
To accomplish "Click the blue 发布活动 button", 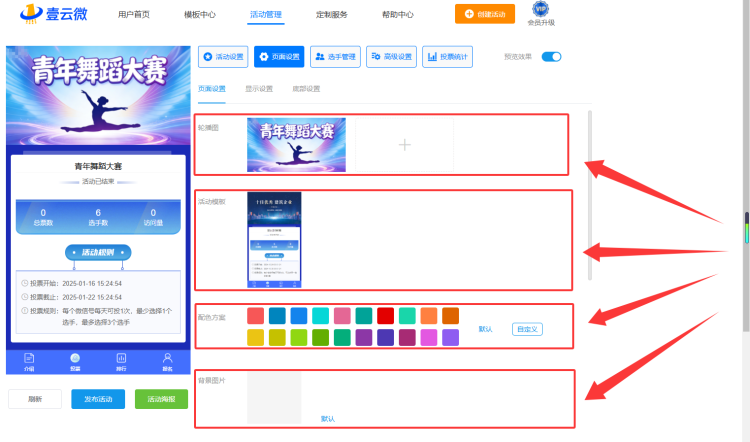I will click(x=98, y=399).
